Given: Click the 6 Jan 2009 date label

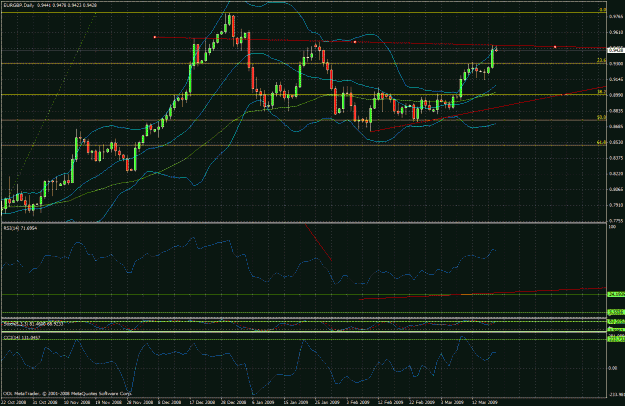Looking at the screenshot, I should coord(263,402).
